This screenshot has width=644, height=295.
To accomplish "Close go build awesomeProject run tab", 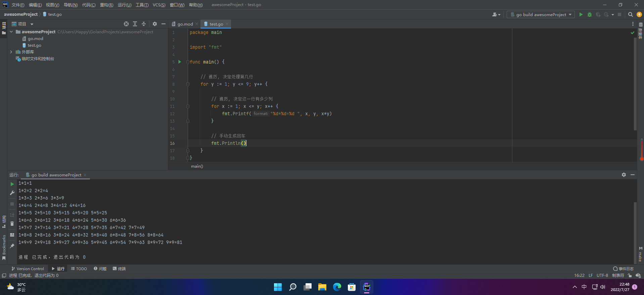I will click(x=85, y=175).
